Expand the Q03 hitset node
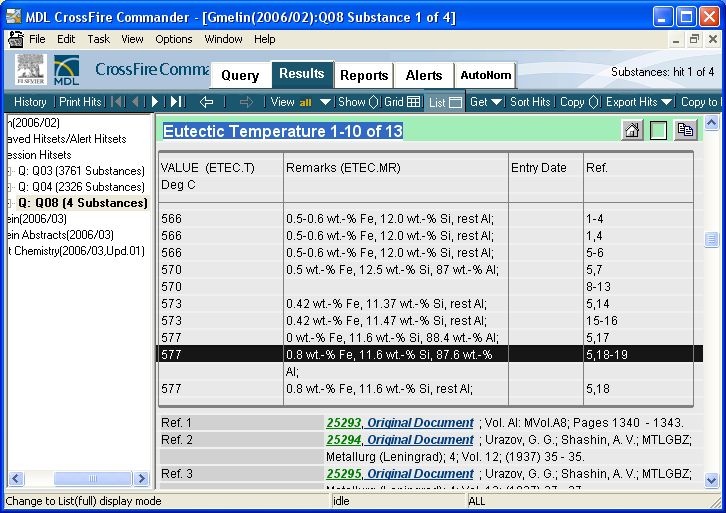Image resolution: width=726 pixels, height=513 pixels. click(x=9, y=171)
